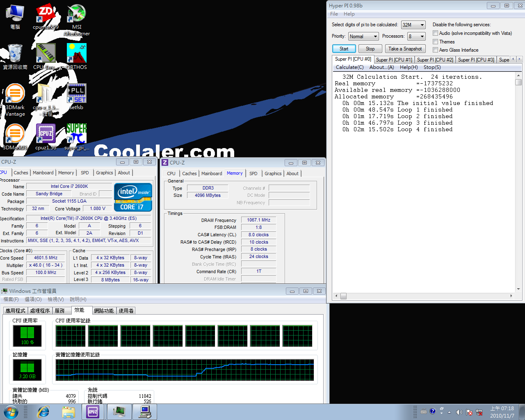The width and height of the screenshot is (525, 420).
Task: Select Super PI [CPU #3] tab
Action: pyautogui.click(x=476, y=60)
